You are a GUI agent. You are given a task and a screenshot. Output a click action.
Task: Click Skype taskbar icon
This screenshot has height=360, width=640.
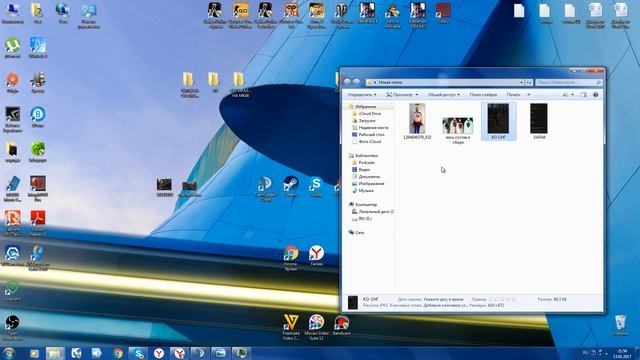pyautogui.click(x=139, y=353)
